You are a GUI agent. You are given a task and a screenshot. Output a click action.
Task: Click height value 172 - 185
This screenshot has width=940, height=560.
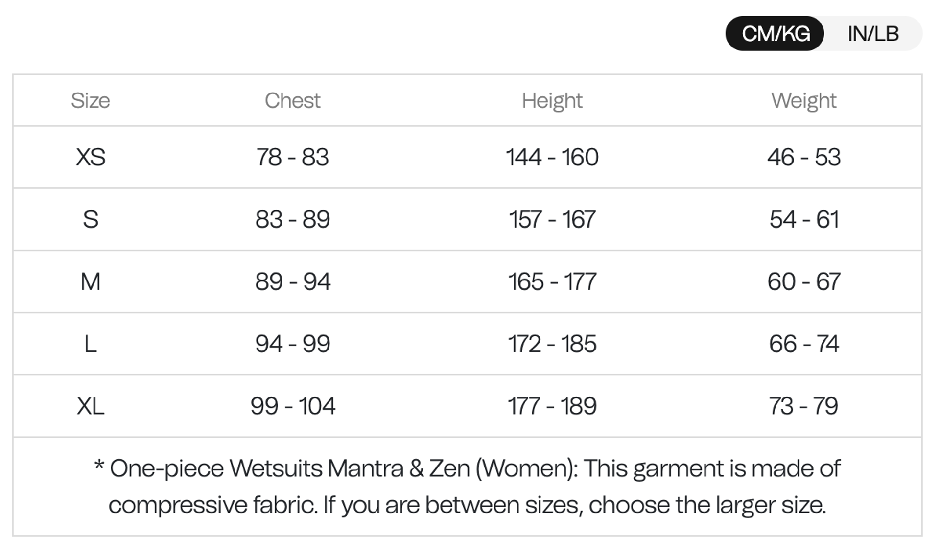click(552, 344)
